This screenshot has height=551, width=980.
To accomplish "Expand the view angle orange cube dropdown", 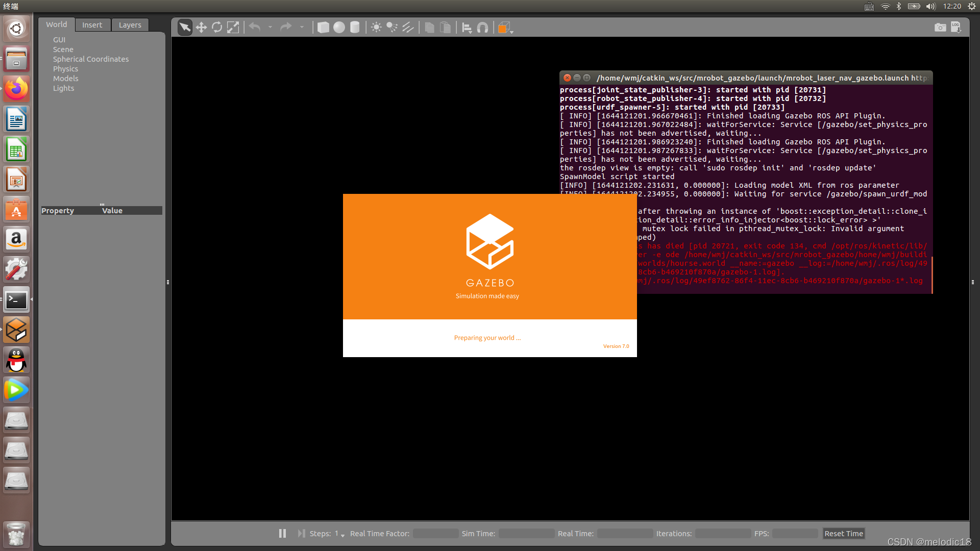I will point(511,31).
